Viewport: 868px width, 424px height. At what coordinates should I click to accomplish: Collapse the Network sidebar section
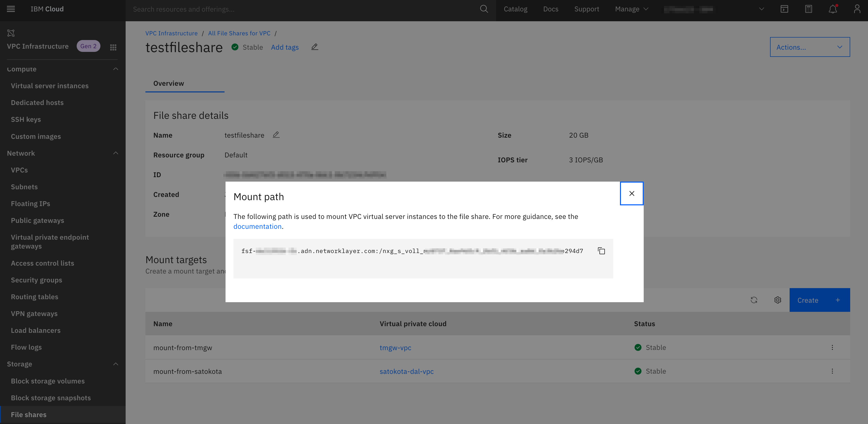[x=115, y=153]
